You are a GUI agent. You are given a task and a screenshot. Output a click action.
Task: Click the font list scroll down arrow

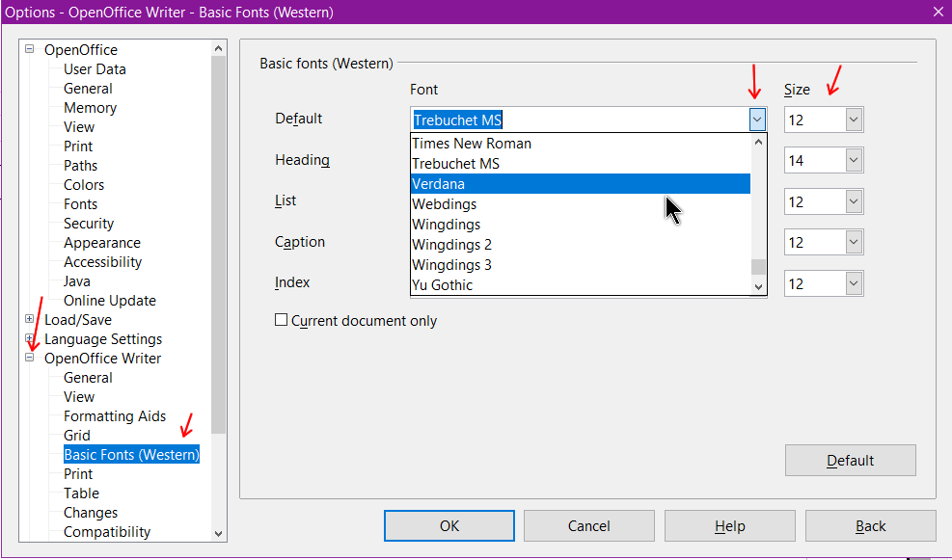(758, 287)
